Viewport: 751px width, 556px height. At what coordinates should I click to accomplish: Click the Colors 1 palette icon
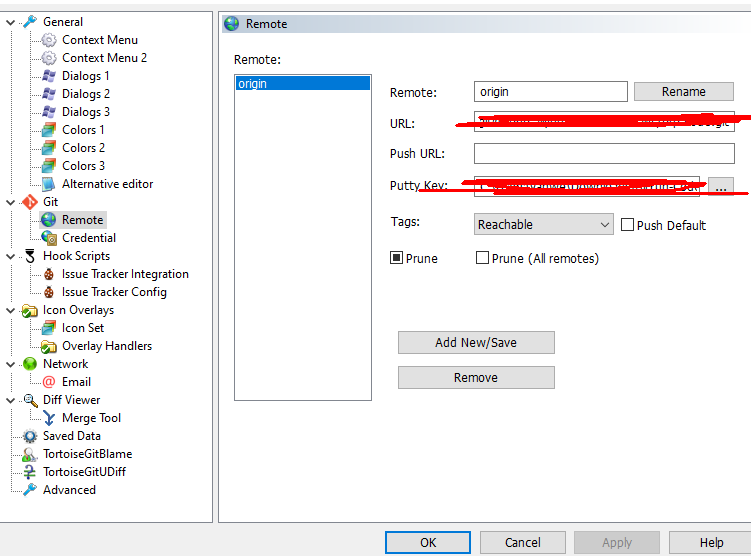pyautogui.click(x=49, y=130)
